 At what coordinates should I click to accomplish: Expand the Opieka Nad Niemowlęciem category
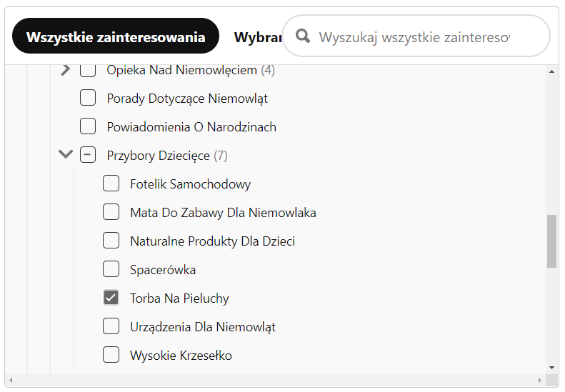(x=66, y=69)
